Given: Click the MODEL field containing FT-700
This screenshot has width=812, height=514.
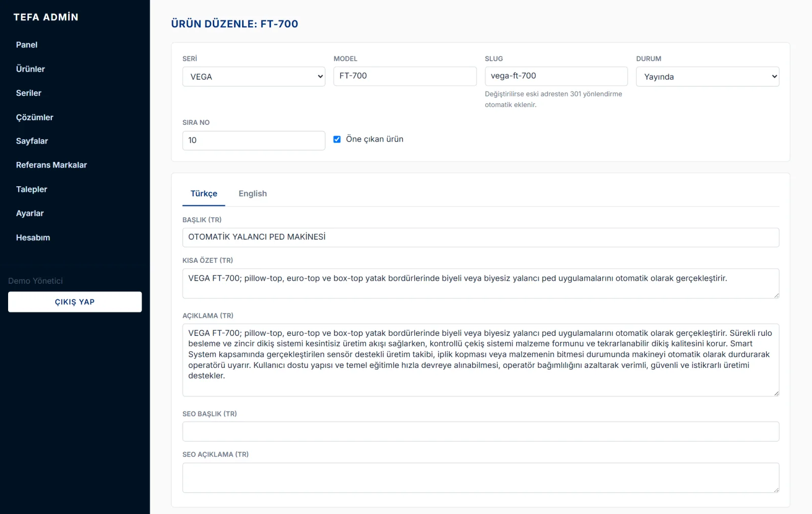Looking at the screenshot, I should click(x=405, y=76).
